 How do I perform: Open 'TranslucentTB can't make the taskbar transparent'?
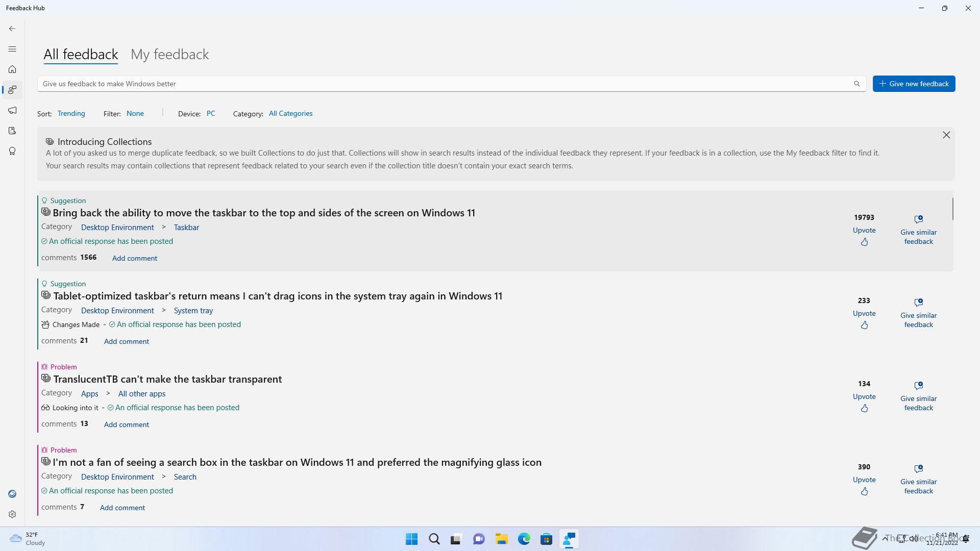click(167, 379)
